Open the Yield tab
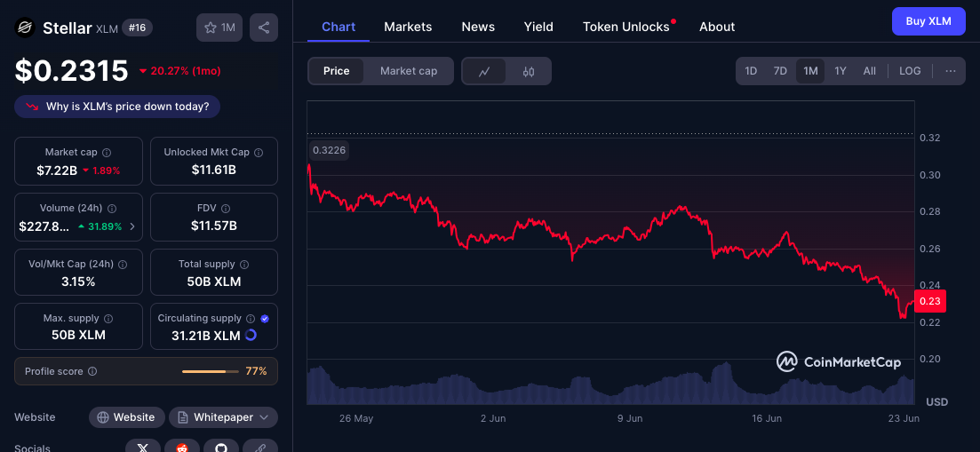This screenshot has width=980, height=452. coord(538,27)
